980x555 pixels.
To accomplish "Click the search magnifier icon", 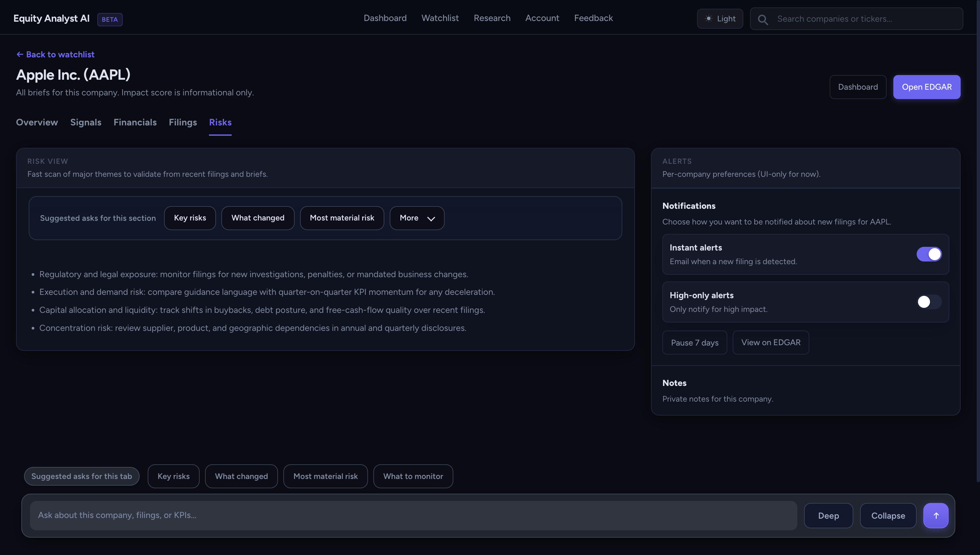I will click(x=763, y=19).
